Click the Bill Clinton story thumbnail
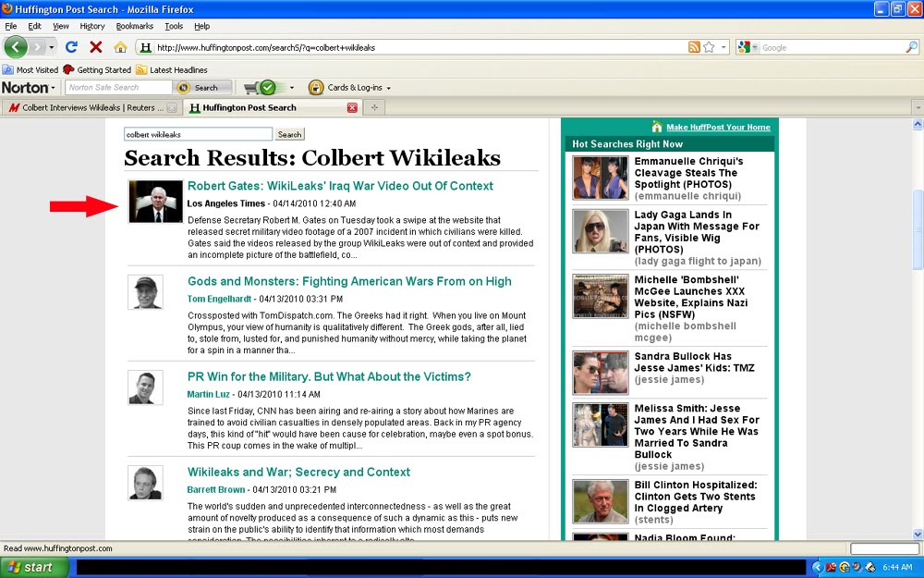This screenshot has height=578, width=924. [x=601, y=501]
